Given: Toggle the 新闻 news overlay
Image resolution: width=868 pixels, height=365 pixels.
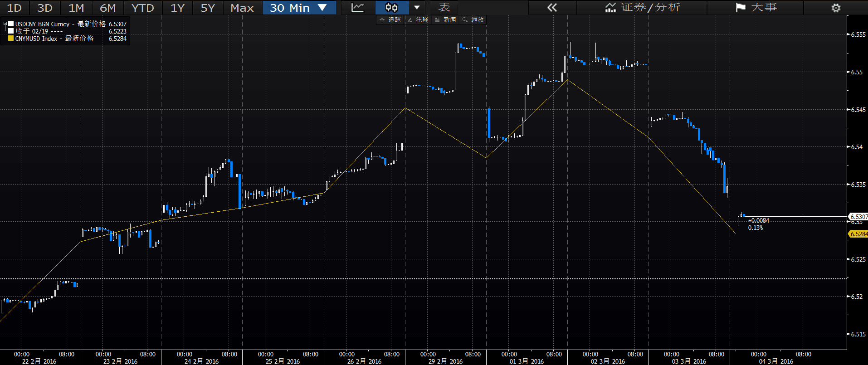Looking at the screenshot, I should 445,19.
